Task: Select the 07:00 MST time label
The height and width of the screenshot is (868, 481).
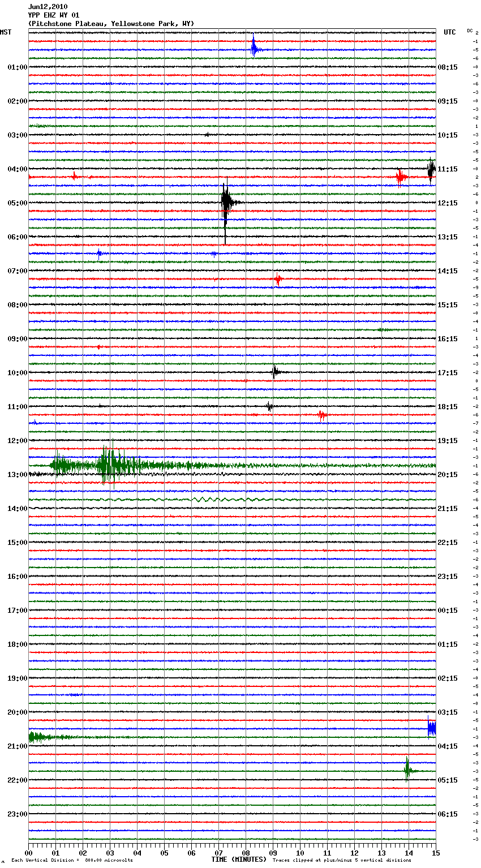Action: click(17, 271)
